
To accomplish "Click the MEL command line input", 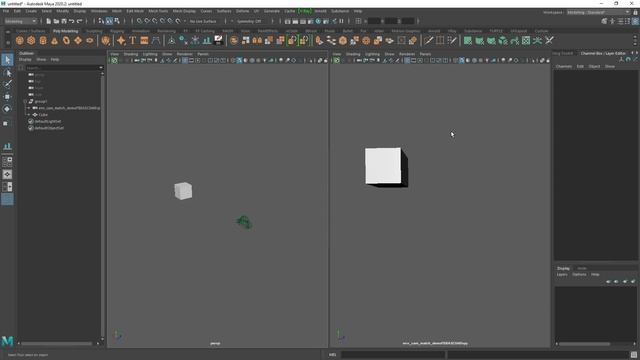I will coord(393,355).
